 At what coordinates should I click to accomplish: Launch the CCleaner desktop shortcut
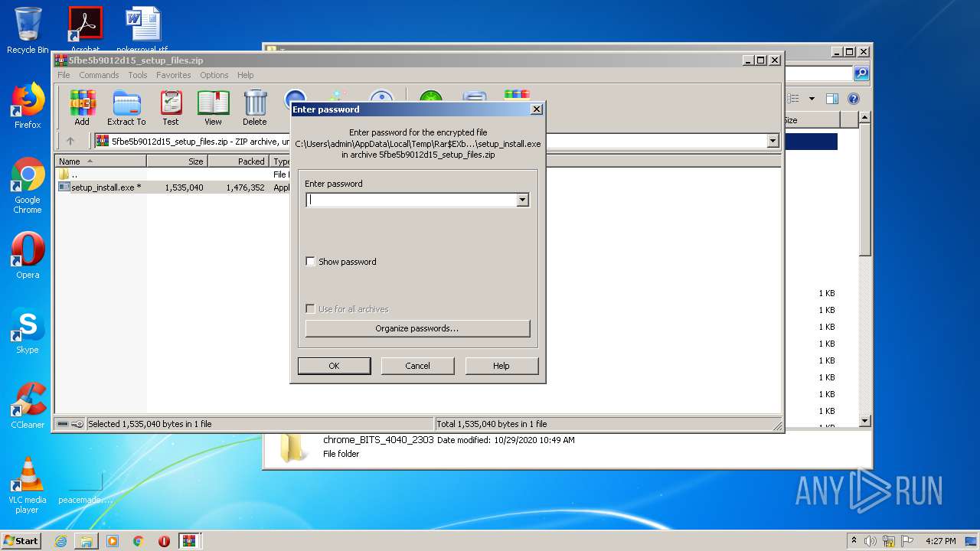(x=28, y=406)
